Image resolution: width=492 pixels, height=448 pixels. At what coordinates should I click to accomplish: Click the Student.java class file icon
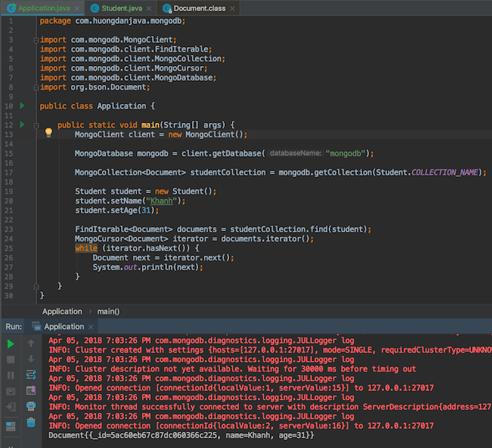click(x=95, y=8)
